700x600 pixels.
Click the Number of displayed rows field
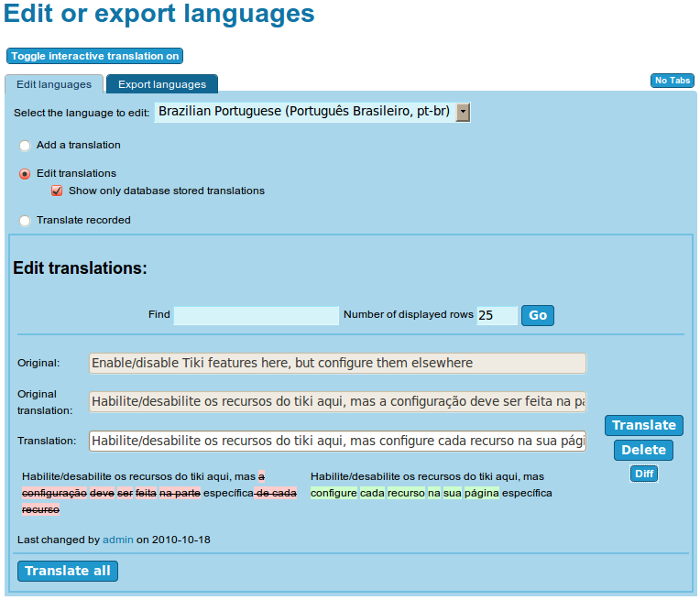[497, 315]
